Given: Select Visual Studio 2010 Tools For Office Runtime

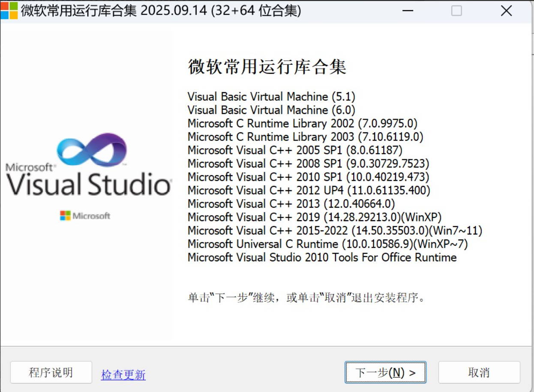Looking at the screenshot, I should click(322, 257).
